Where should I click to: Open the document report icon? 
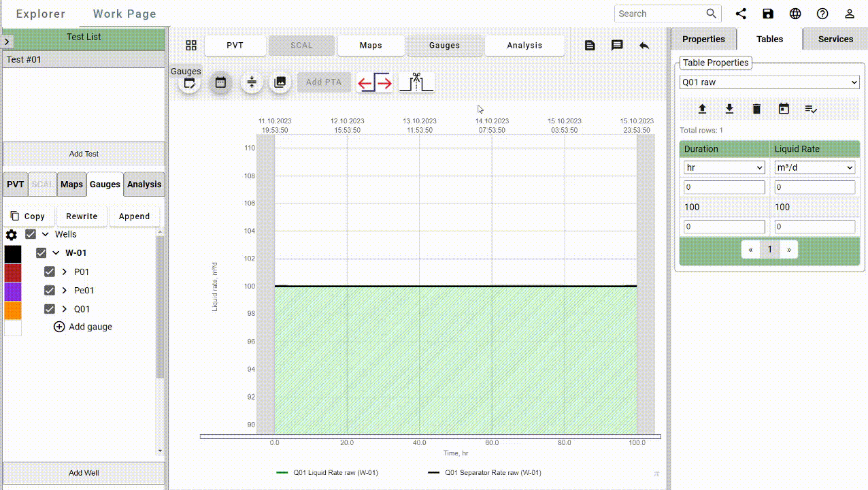pyautogui.click(x=590, y=46)
